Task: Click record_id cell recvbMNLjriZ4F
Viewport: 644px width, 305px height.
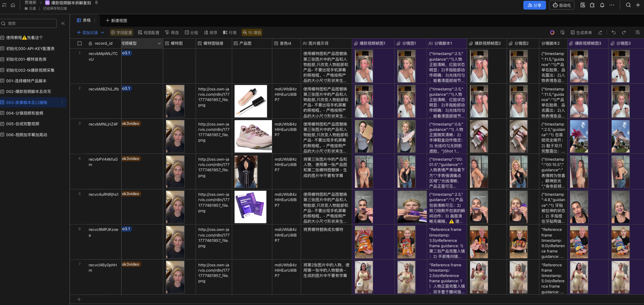Action: coord(103,124)
